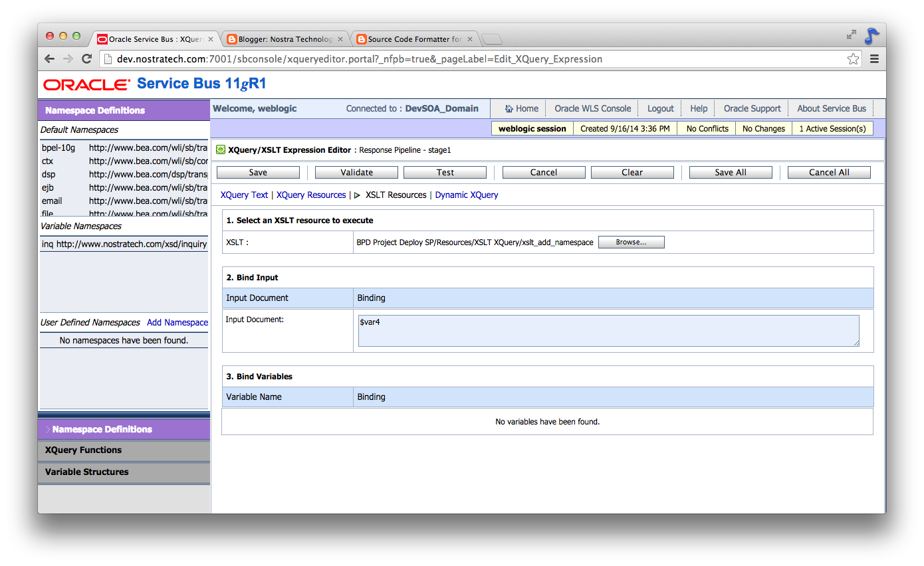Image resolution: width=924 pixels, height=566 pixels.
Task: Switch to XQuery Text view
Action: [x=244, y=195]
